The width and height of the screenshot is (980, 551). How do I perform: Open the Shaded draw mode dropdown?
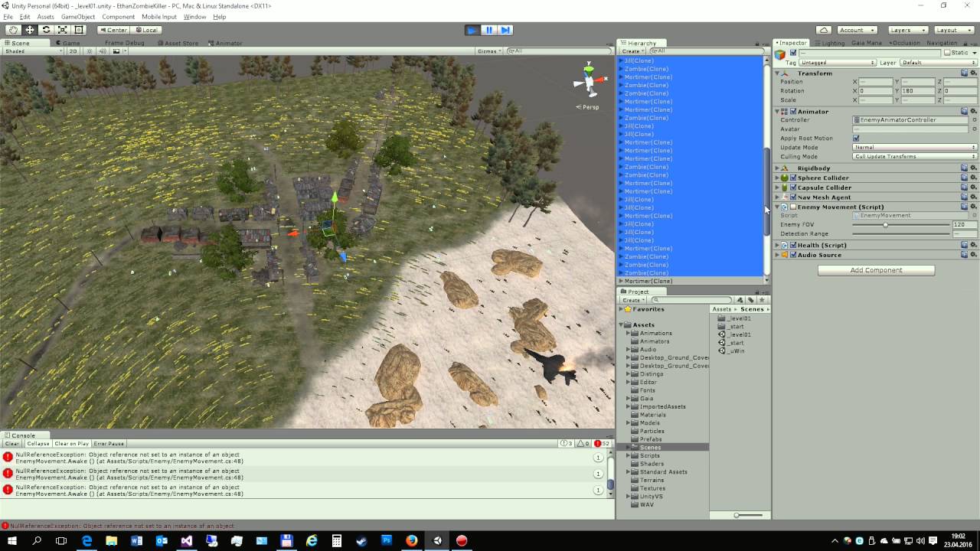pos(34,51)
